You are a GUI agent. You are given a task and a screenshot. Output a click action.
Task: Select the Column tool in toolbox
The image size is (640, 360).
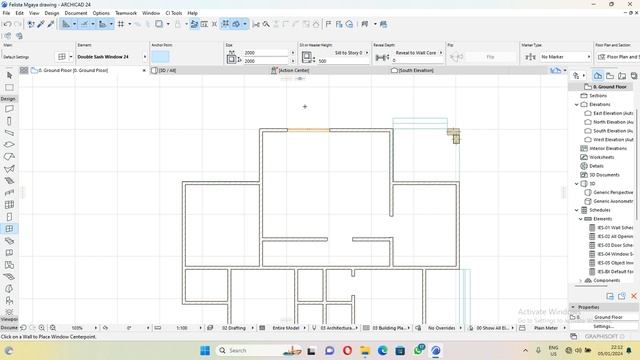click(9, 121)
